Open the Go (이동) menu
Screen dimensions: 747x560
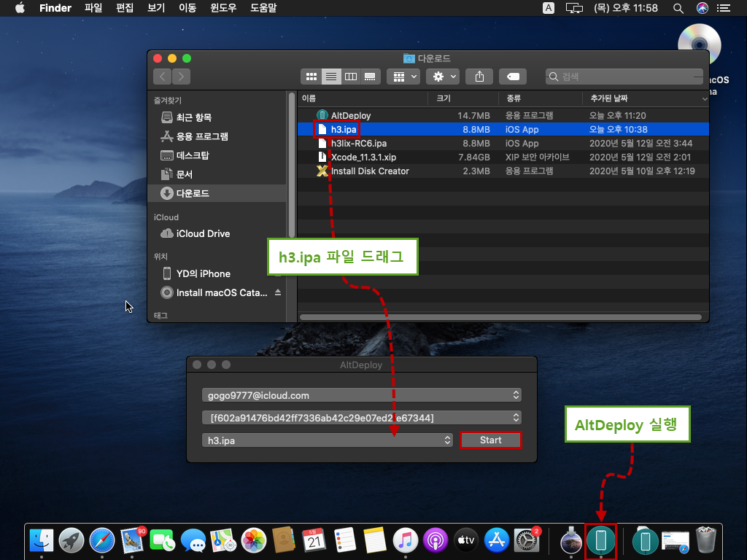pyautogui.click(x=187, y=8)
